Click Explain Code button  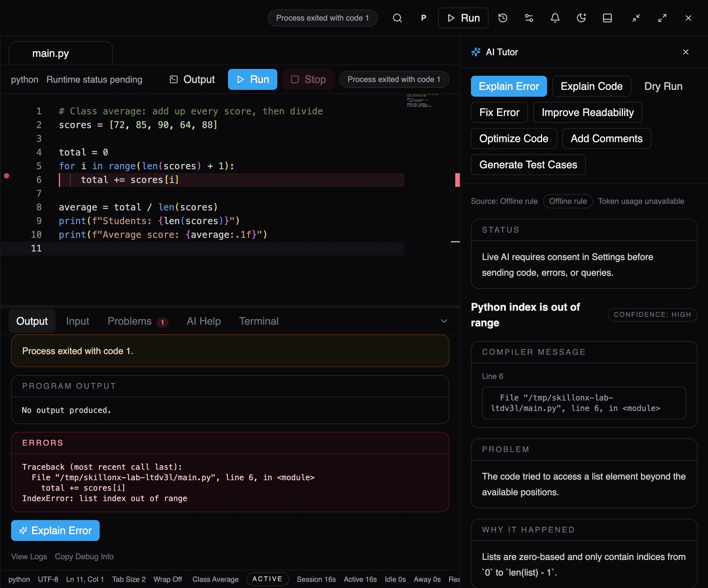tap(591, 86)
